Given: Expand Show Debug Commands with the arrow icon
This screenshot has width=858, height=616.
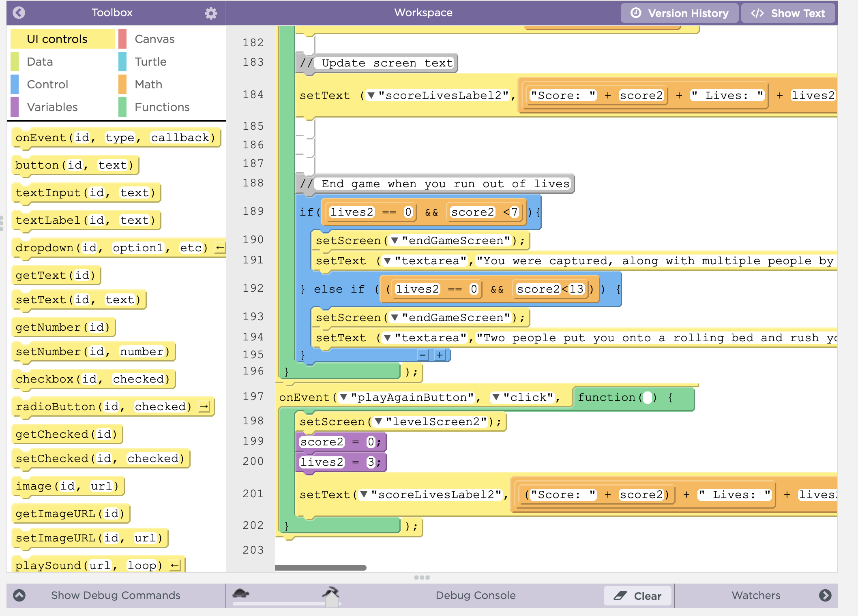Looking at the screenshot, I should 19,595.
